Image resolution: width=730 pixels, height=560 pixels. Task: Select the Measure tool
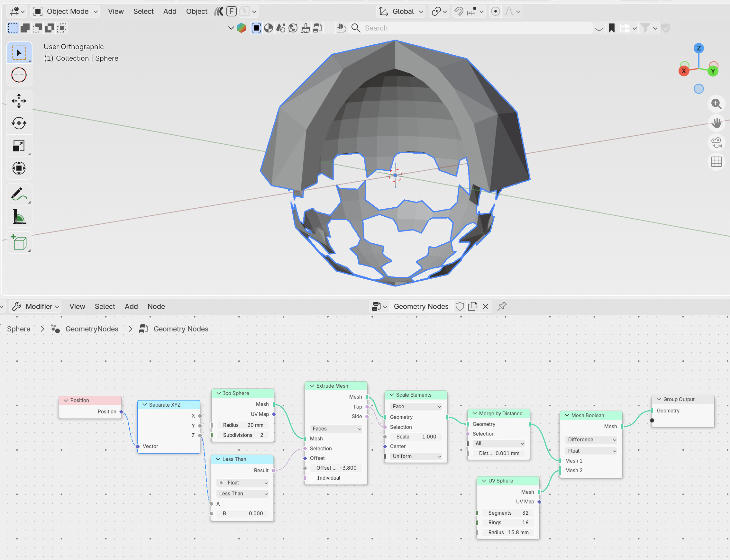coord(19,217)
